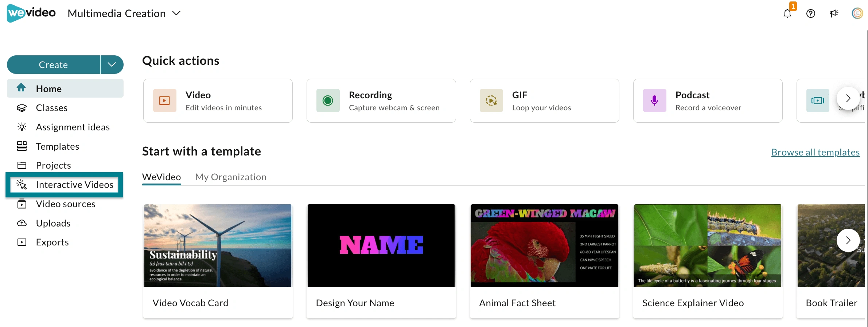Click the Uploads cloud icon
Viewport: 868px width, 327px height.
pos(22,223)
